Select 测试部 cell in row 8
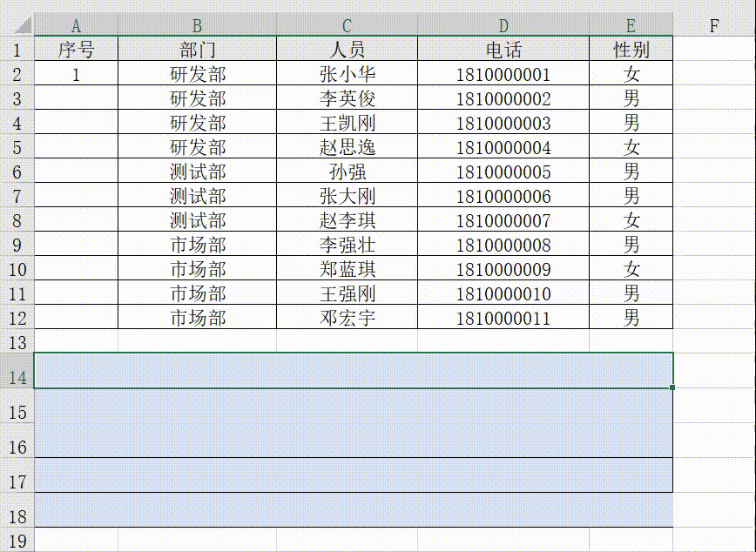This screenshot has width=756, height=552. [x=197, y=219]
